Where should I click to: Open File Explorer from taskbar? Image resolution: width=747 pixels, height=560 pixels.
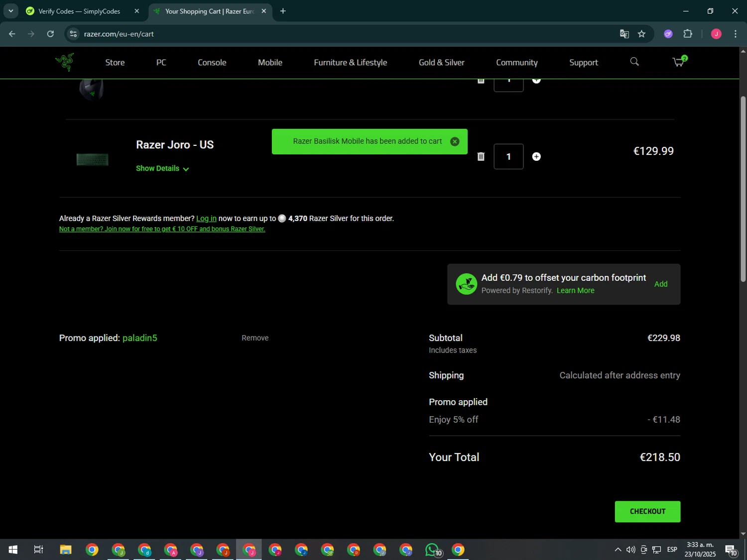[66, 550]
